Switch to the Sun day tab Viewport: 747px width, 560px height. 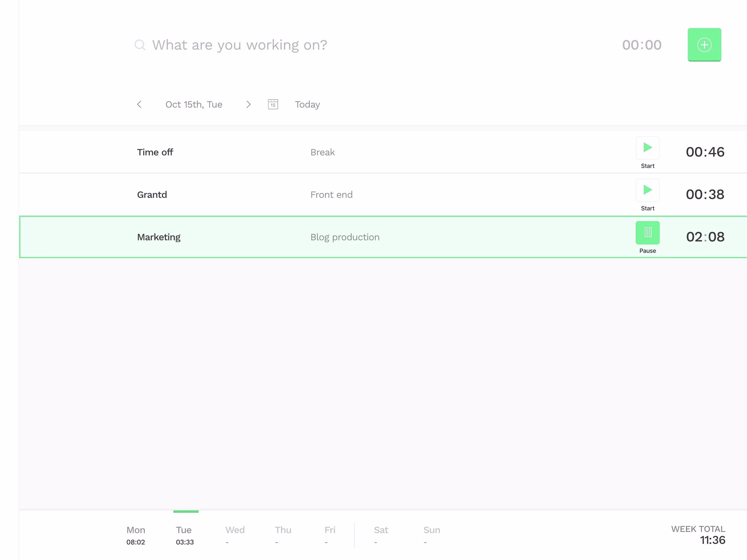[432, 535]
